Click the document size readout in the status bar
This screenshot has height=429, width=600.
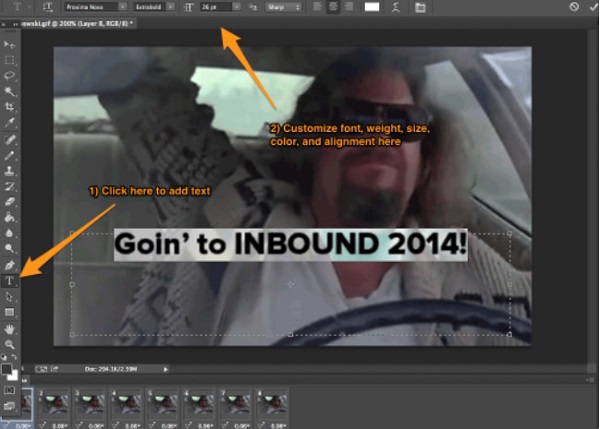coord(111,369)
